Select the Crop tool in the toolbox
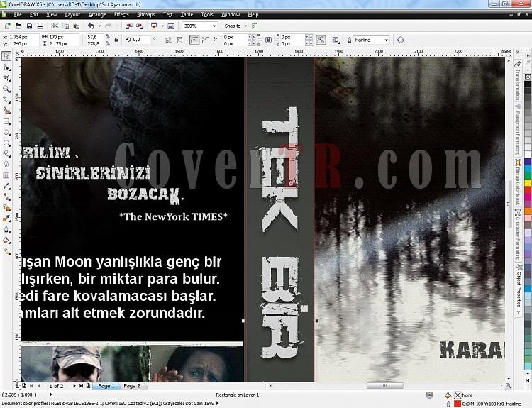This screenshot has width=532, height=408. pos(6,79)
